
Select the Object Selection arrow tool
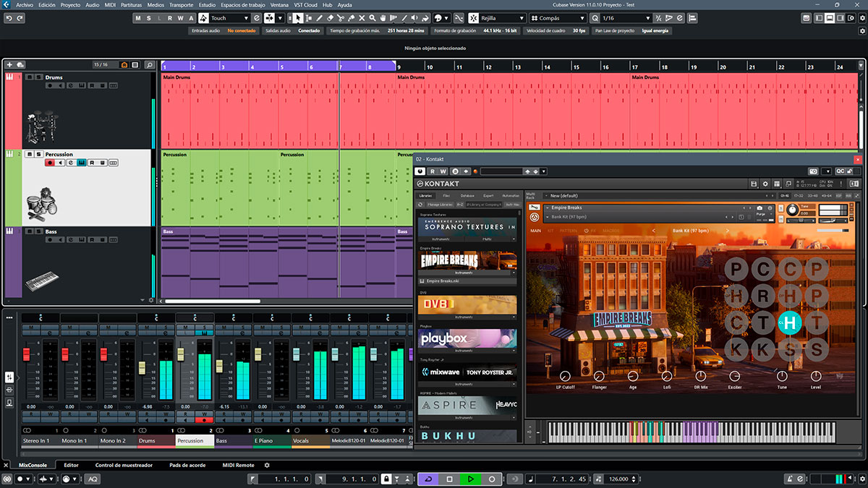click(x=297, y=17)
